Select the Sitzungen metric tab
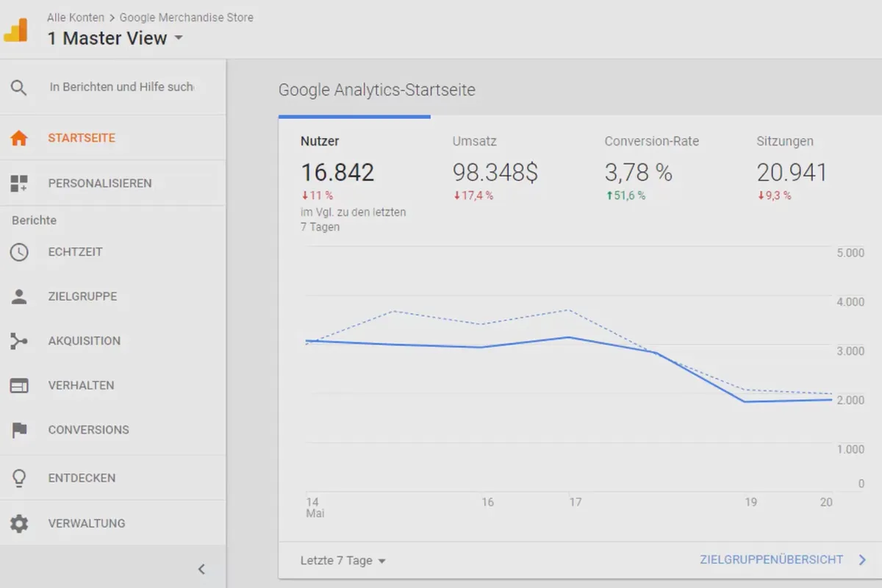This screenshot has height=588, width=882. (792, 168)
